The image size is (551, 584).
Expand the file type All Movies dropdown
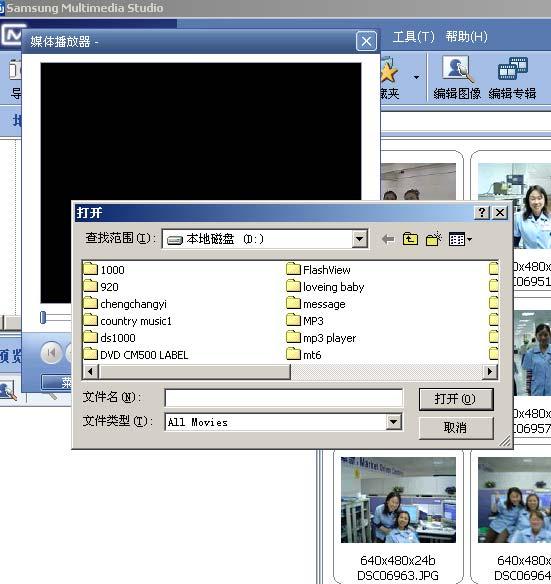[393, 422]
